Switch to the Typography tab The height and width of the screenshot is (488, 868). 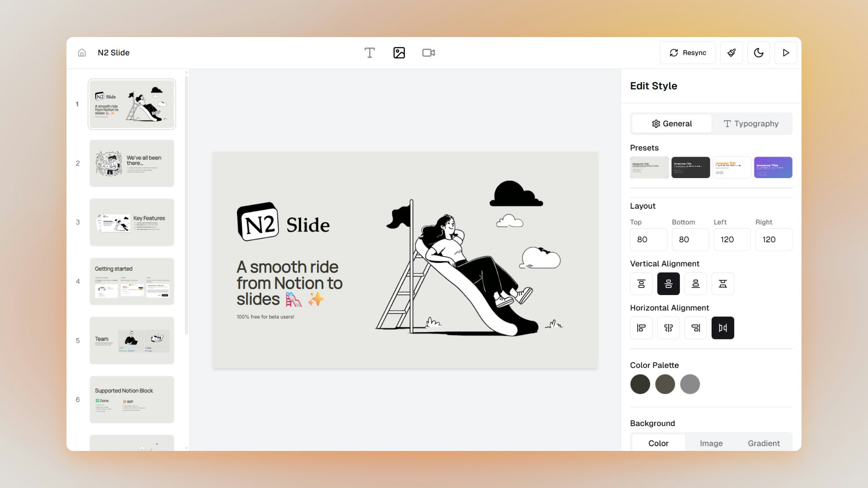751,123
